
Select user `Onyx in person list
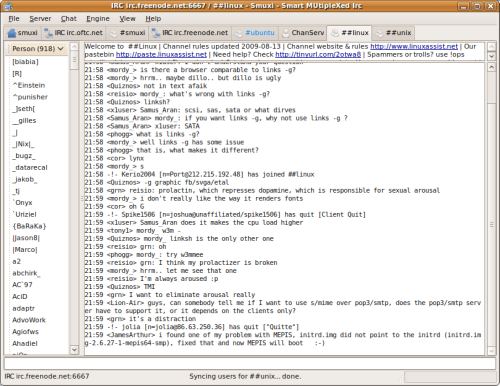click(x=22, y=203)
